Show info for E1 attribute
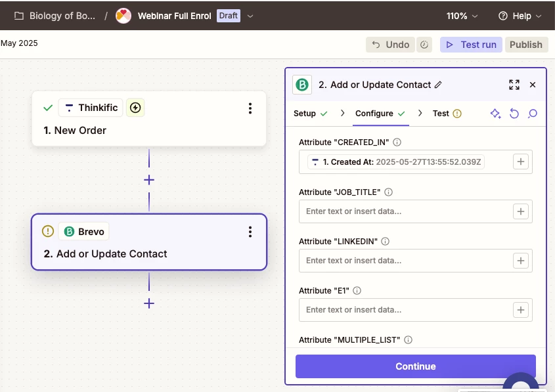This screenshot has height=392, width=555. point(357,290)
